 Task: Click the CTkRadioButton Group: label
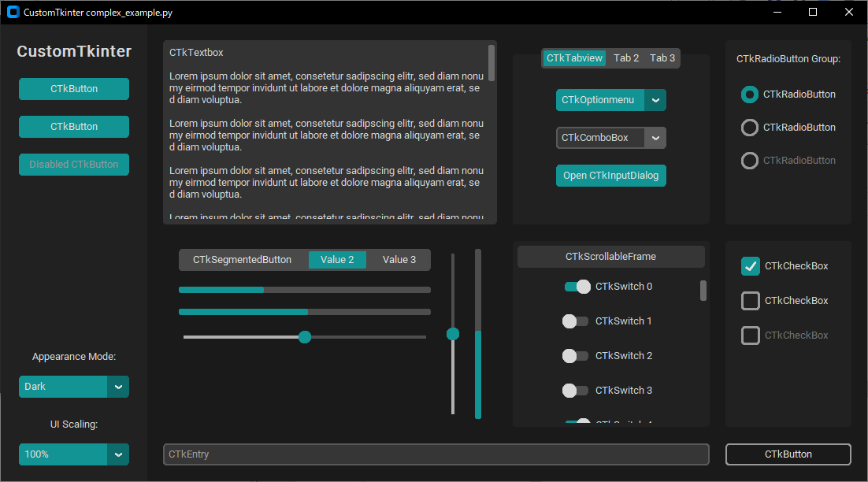click(x=788, y=58)
